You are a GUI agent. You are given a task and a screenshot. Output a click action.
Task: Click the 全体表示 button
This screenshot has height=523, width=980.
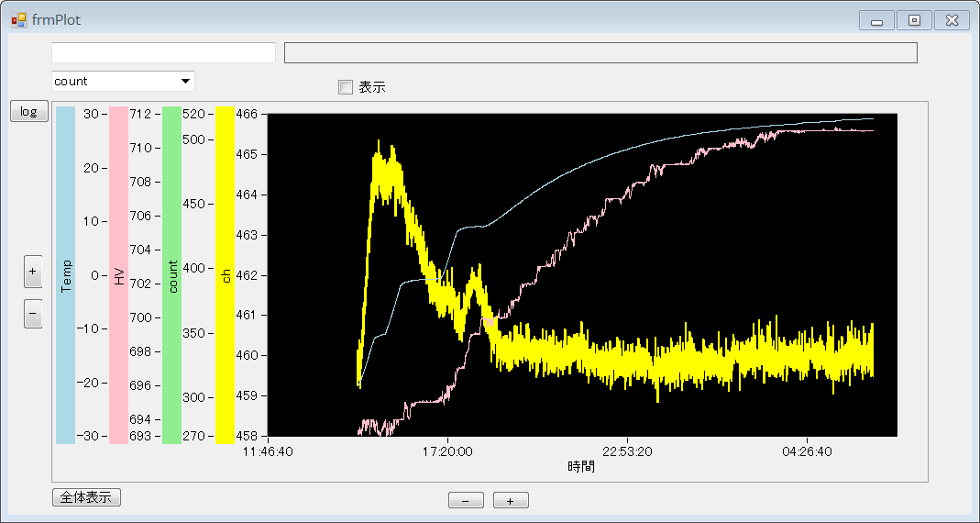tap(86, 497)
